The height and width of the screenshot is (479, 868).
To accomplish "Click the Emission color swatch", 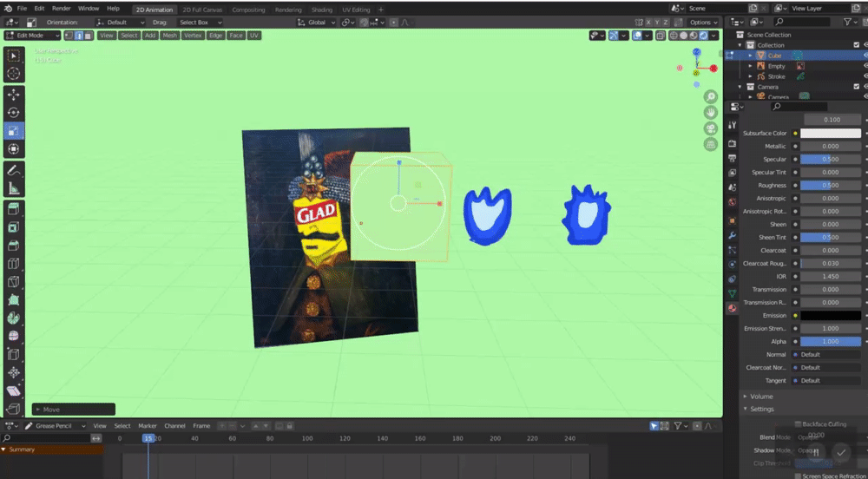I will coord(831,316).
